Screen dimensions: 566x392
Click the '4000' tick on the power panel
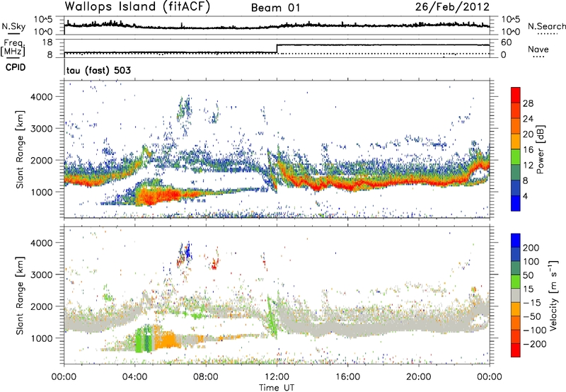click(41, 97)
